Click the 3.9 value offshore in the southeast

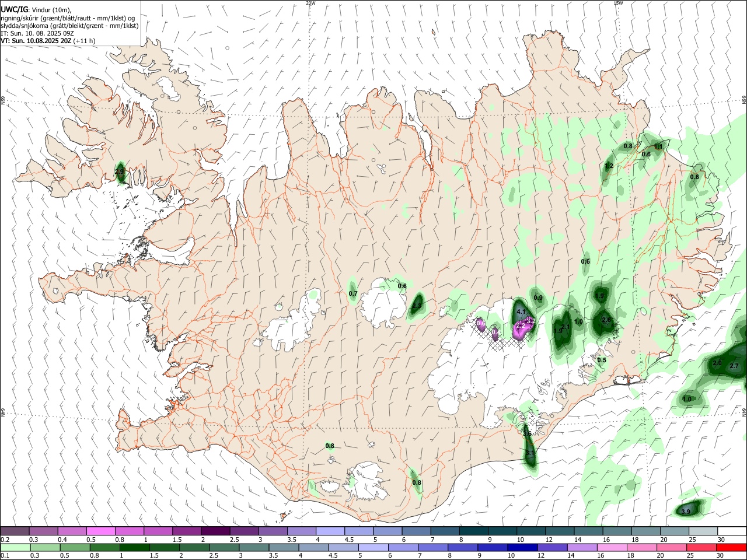coord(686,512)
